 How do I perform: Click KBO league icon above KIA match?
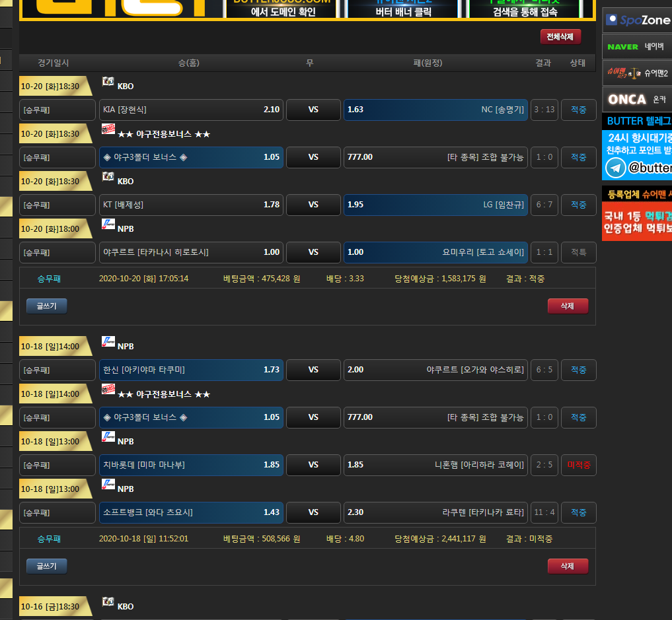point(108,82)
